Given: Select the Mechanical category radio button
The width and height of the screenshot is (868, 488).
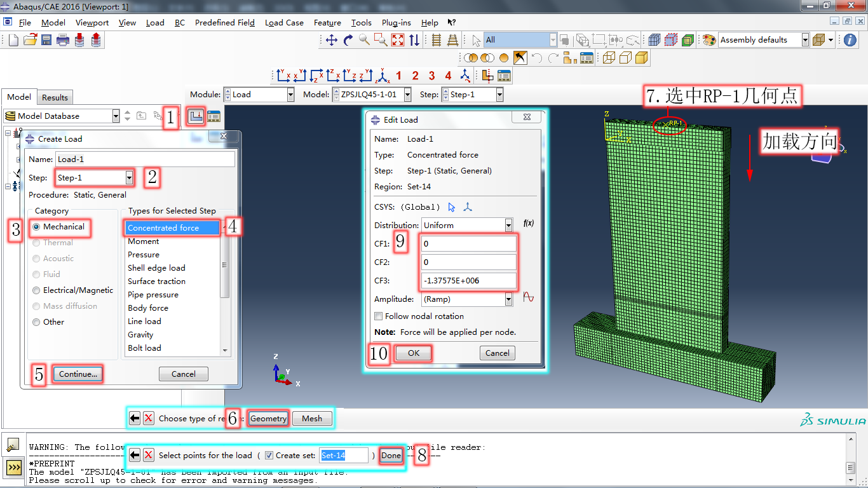Looking at the screenshot, I should 37,227.
